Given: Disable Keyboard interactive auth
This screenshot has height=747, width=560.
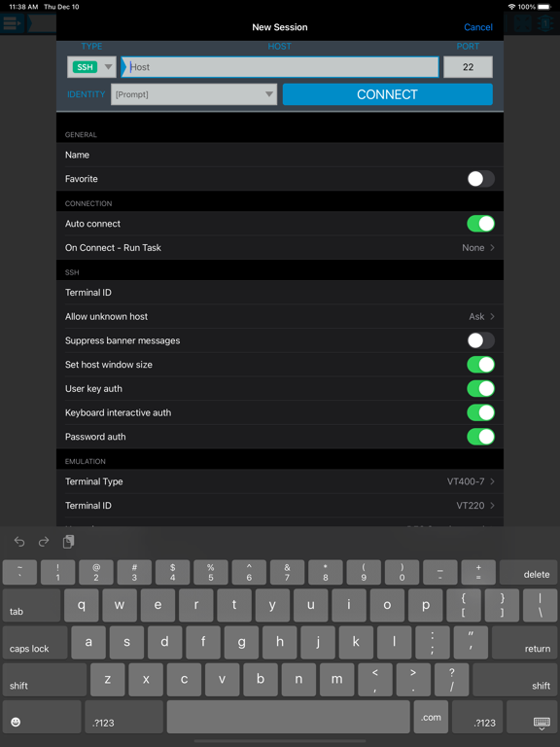Looking at the screenshot, I should 480,412.
